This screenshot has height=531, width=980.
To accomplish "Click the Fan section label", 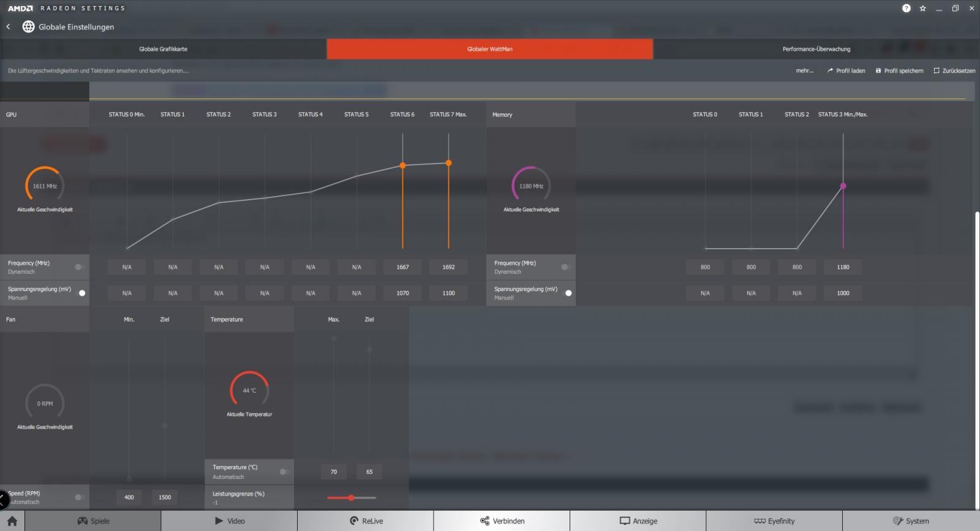I will coord(10,319).
